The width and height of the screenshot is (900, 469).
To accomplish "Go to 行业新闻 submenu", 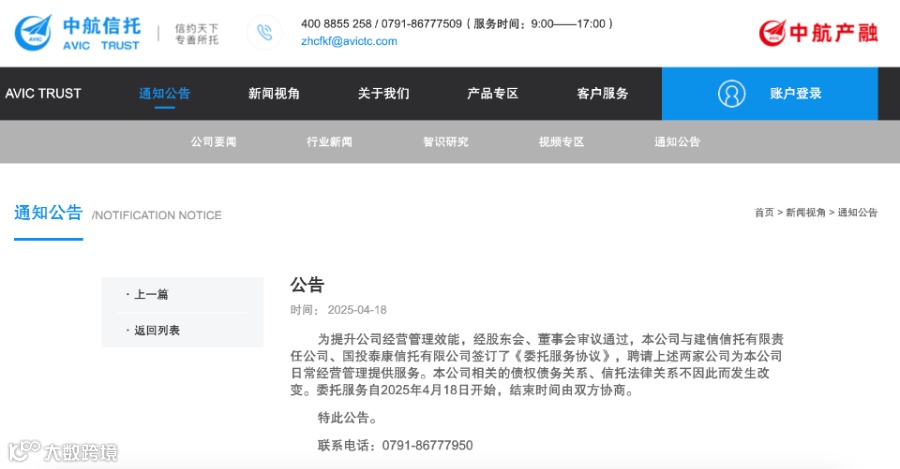I will pos(329,142).
